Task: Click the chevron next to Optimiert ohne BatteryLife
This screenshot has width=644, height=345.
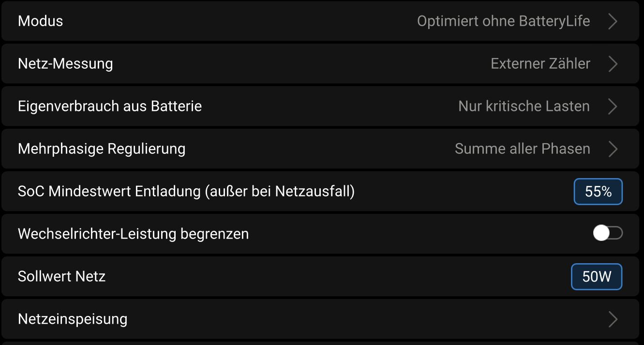Action: click(x=613, y=21)
